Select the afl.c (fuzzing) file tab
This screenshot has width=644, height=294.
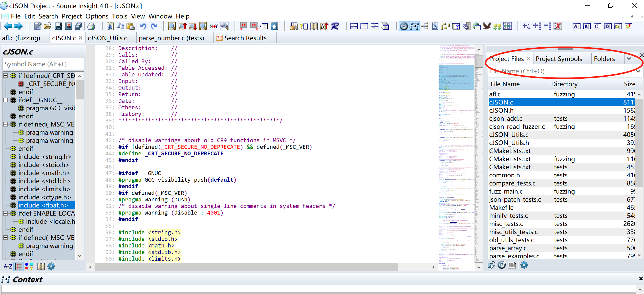[x=22, y=38]
